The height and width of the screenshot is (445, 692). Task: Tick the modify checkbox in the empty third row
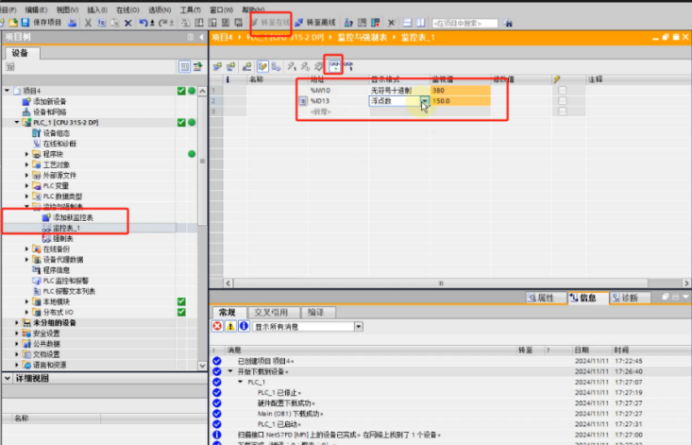[x=562, y=112]
